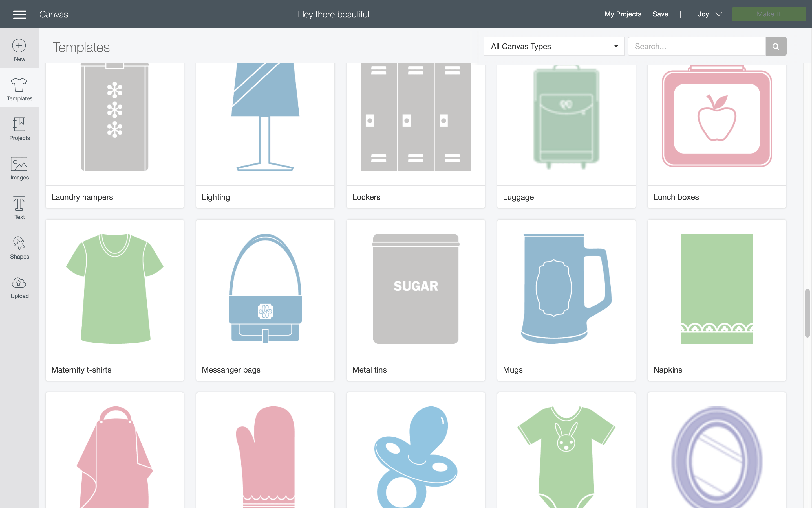Expand the Joy machine selector chevron

718,14
